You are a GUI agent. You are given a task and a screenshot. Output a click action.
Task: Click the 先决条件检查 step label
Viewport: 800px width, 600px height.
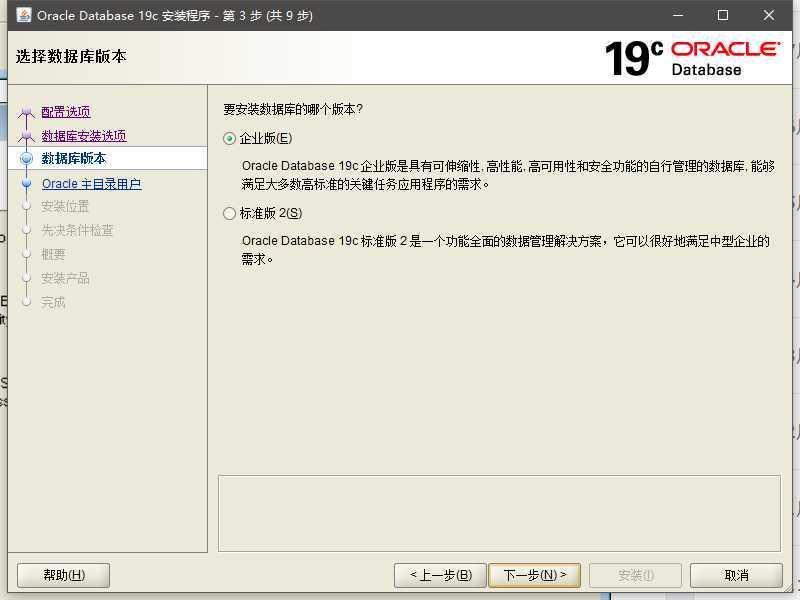pyautogui.click(x=77, y=231)
